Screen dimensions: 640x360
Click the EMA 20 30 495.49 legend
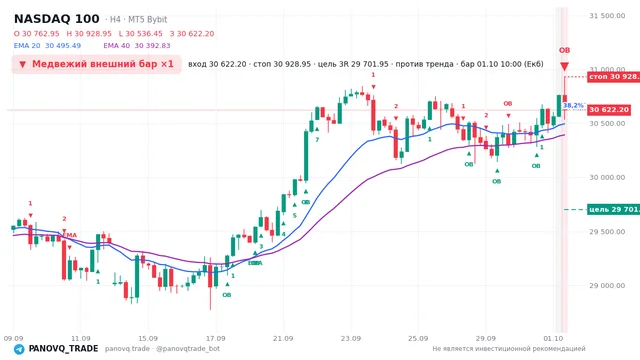coord(47,46)
